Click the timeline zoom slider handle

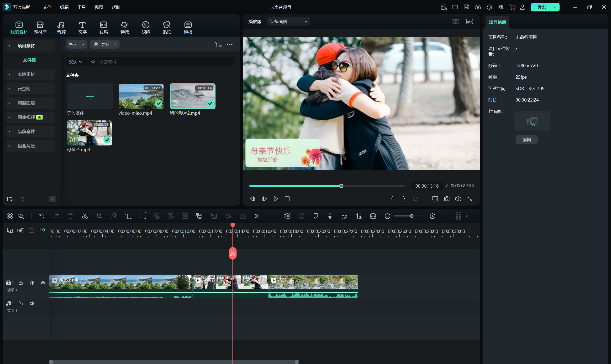(x=412, y=216)
